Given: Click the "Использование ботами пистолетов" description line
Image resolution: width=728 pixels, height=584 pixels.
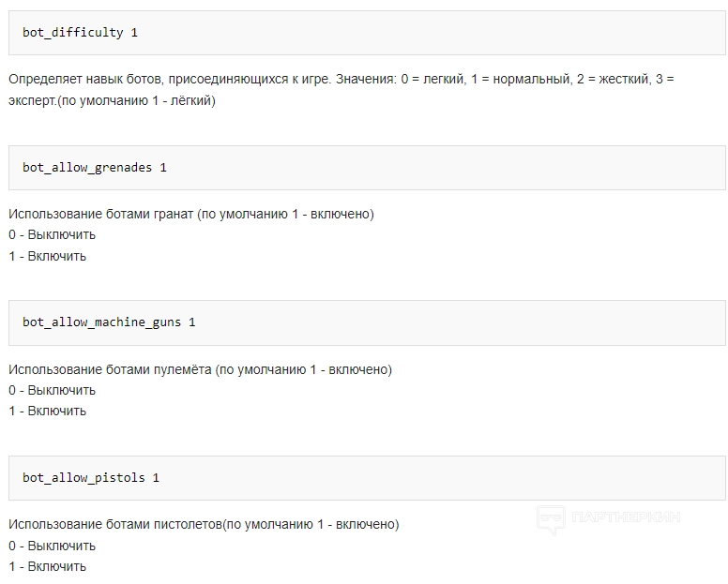Looking at the screenshot, I should (x=204, y=525).
